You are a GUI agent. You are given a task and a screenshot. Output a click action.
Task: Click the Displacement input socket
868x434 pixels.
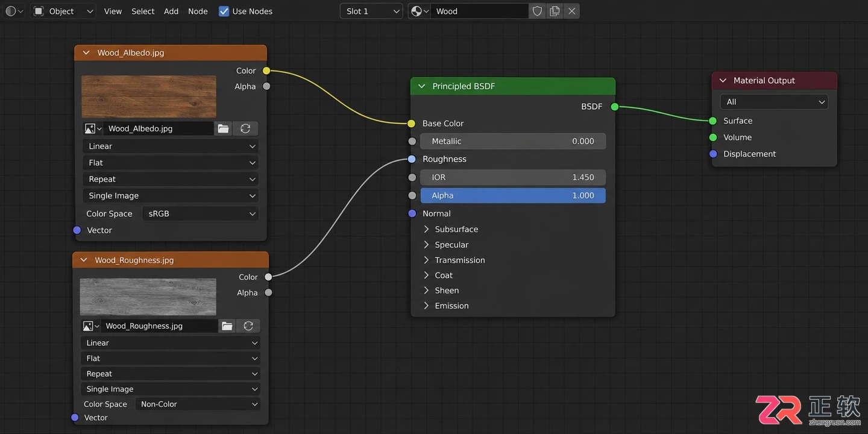click(x=713, y=154)
